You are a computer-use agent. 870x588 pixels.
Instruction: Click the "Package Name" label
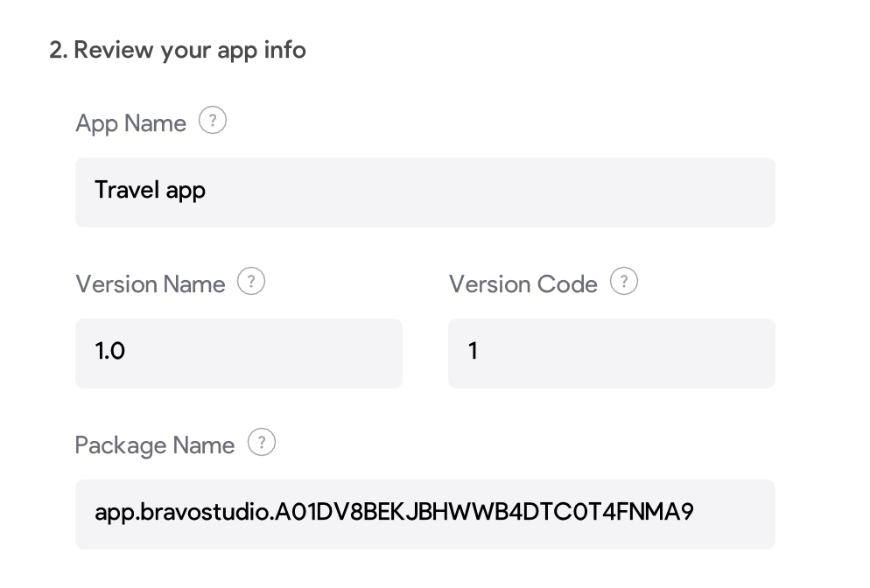coord(155,445)
